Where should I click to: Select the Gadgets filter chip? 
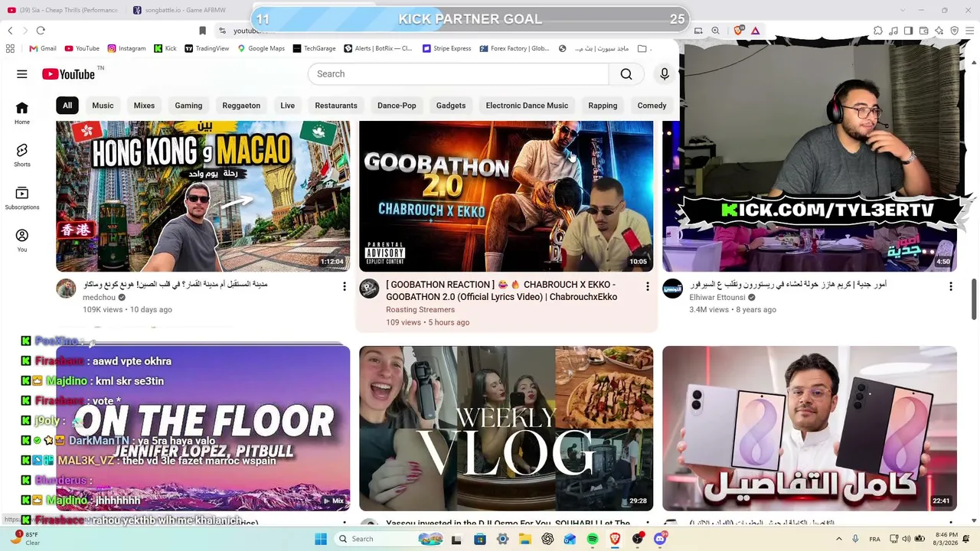[451, 106]
